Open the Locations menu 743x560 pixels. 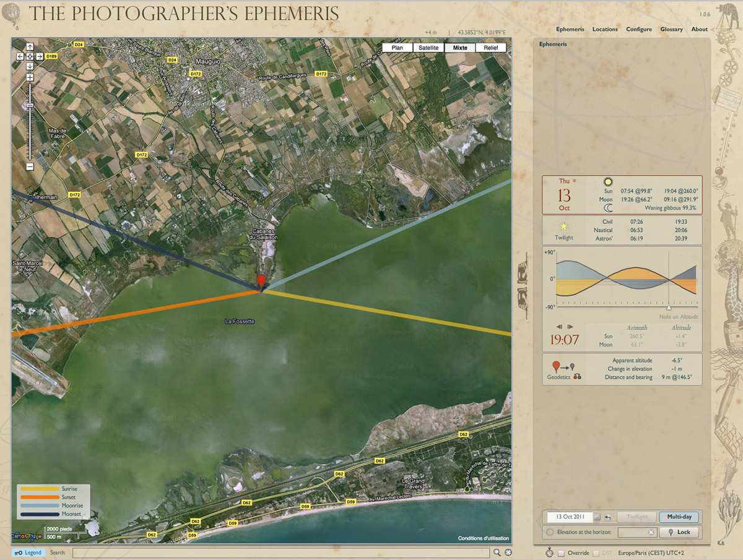point(605,29)
